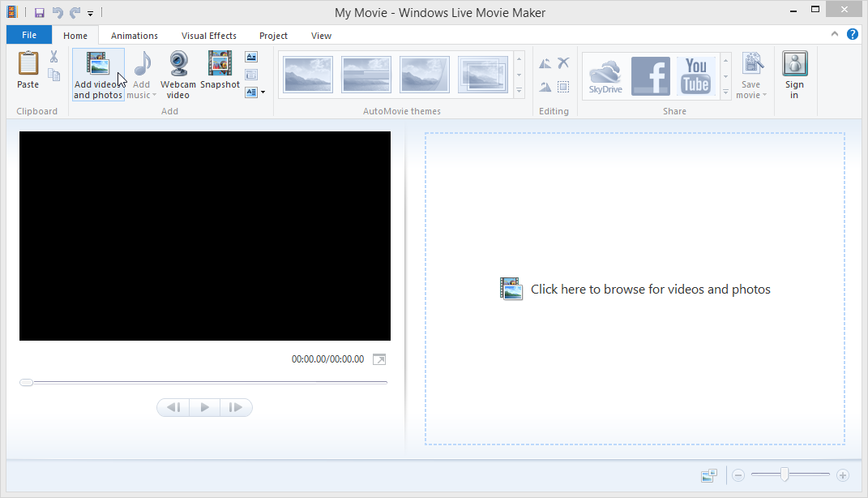Share the movie on Facebook
The image size is (868, 498).
651,75
